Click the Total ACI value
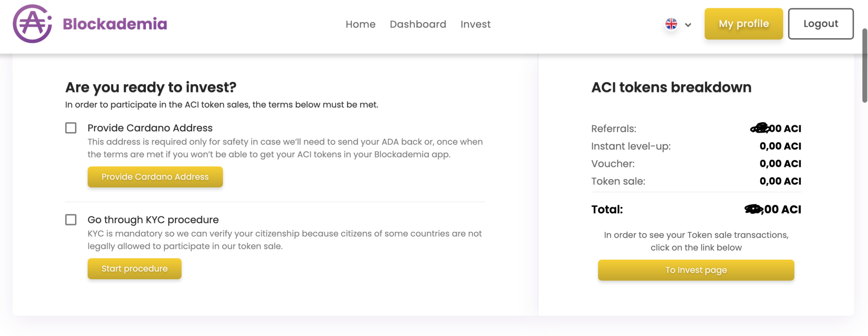The height and width of the screenshot is (336, 868). click(x=773, y=209)
